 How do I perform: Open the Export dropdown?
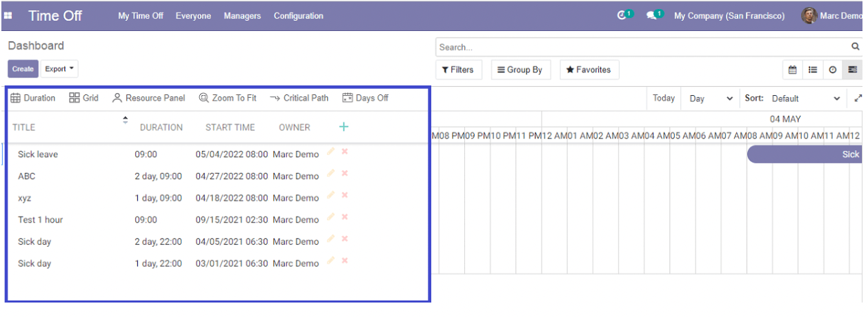click(x=59, y=69)
